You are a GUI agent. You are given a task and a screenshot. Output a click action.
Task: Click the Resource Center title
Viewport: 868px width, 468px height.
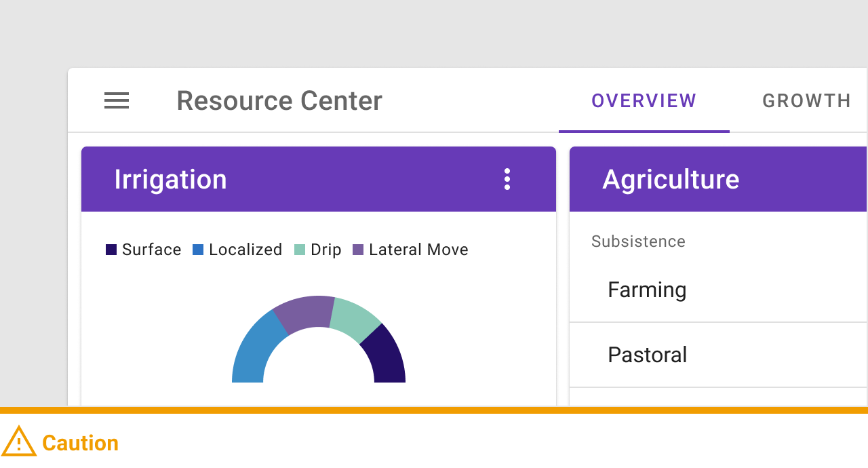[279, 101]
